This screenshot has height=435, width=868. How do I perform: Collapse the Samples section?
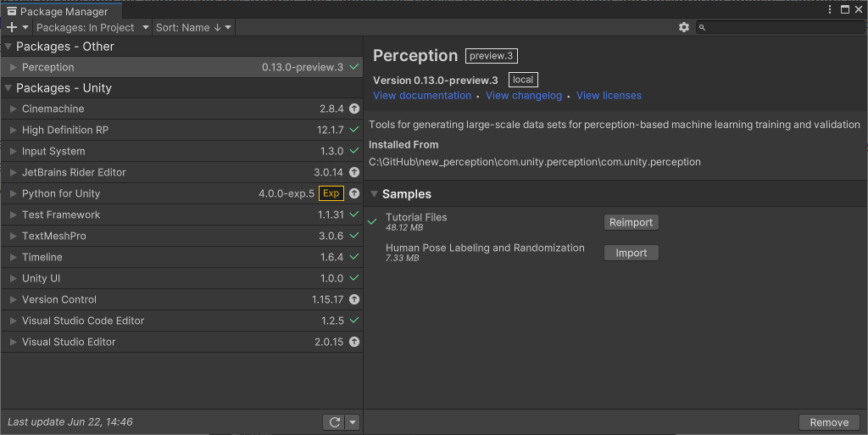[374, 194]
